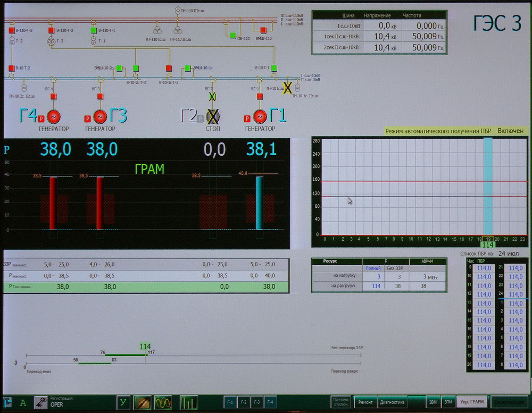The width and height of the screenshot is (532, 413).
Task: Click highlighted hour 19 column in ПБР chart
Action: 488,187
